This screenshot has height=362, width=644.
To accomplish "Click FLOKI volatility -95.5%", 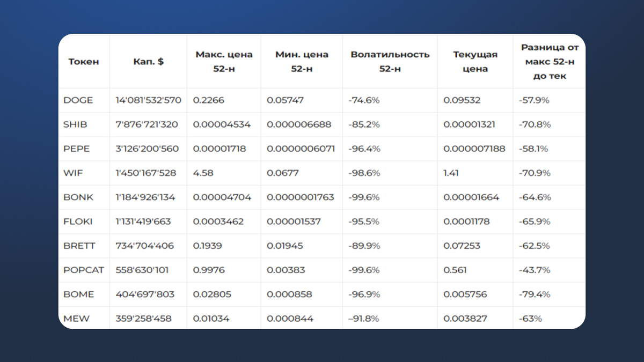I will [x=363, y=221].
